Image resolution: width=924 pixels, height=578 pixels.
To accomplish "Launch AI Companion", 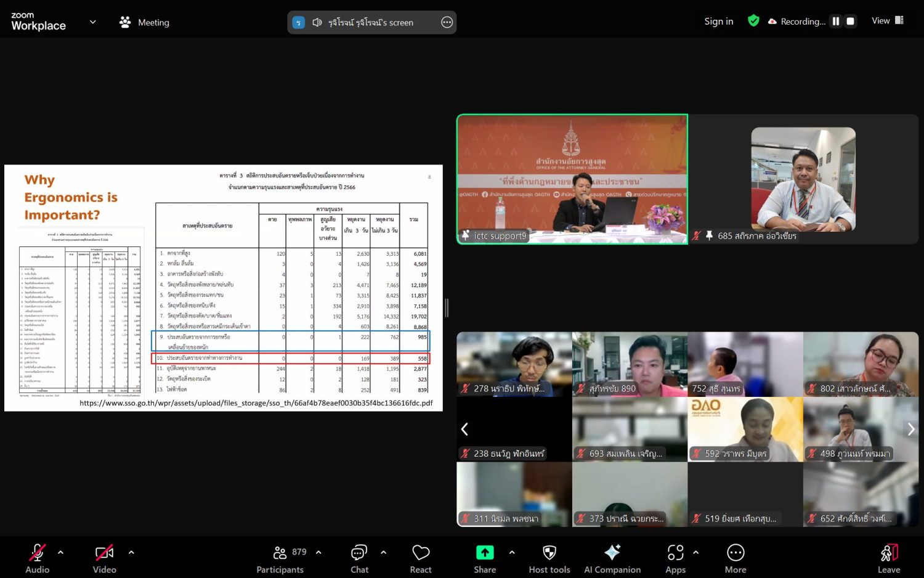I will 612,558.
